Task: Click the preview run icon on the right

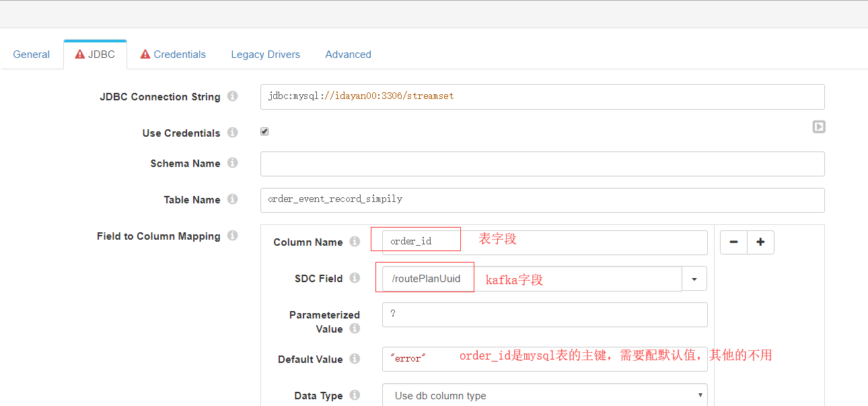Action: (819, 127)
